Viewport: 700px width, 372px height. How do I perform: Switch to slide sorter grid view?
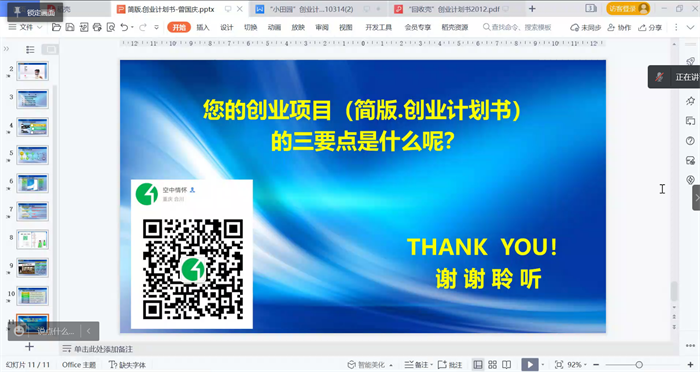(x=492, y=365)
